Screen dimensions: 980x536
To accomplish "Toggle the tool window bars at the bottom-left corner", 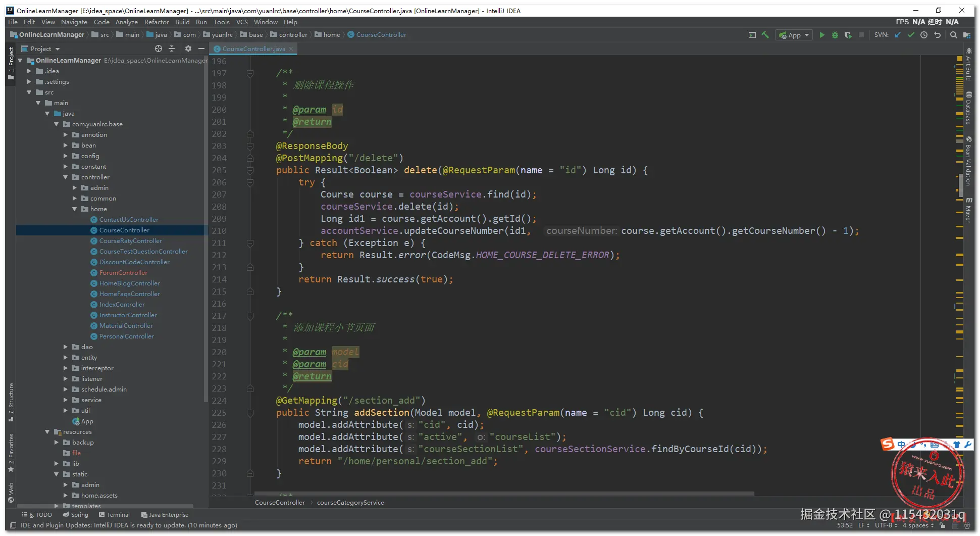I will pyautogui.click(x=13, y=525).
